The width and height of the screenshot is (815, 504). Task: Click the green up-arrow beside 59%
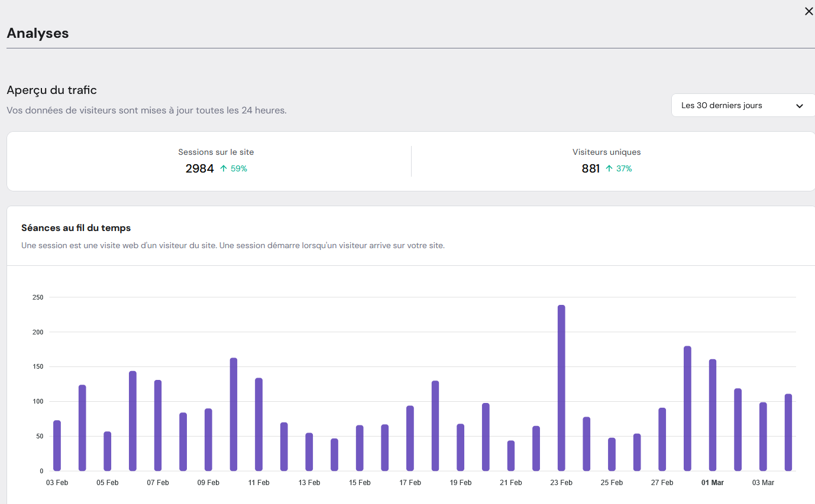(x=224, y=169)
